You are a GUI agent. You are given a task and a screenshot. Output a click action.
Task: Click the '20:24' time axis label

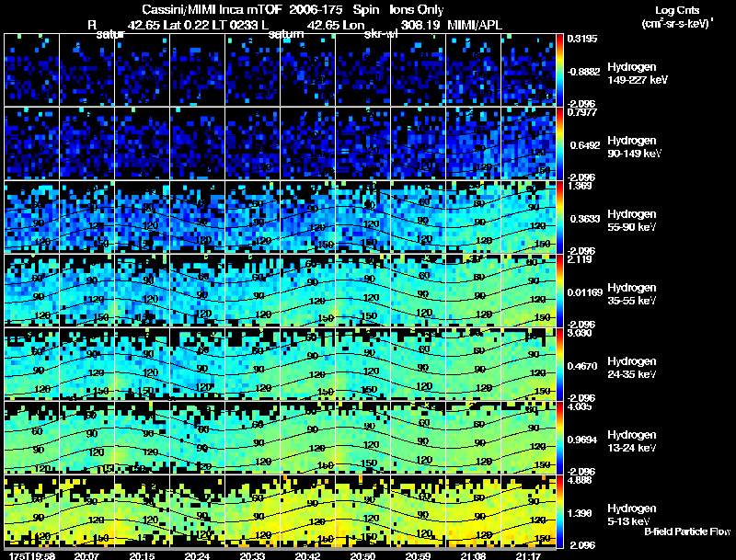click(x=197, y=555)
